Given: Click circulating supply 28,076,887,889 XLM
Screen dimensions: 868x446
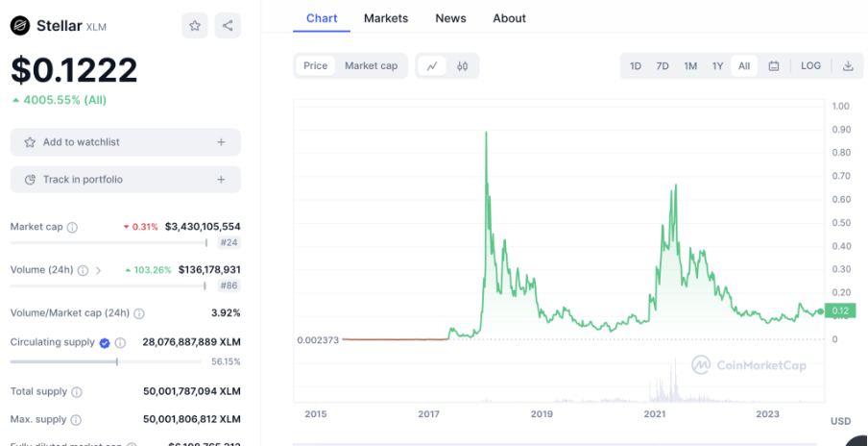Looking at the screenshot, I should coord(191,342).
